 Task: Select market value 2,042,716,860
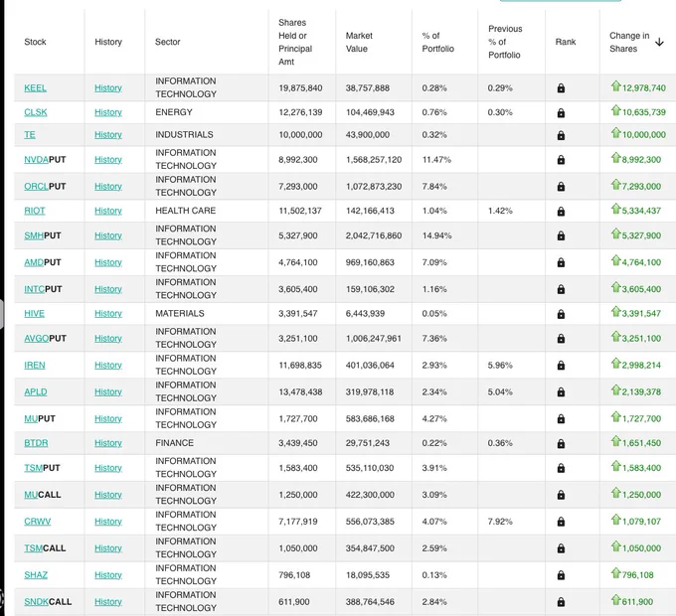(x=374, y=235)
